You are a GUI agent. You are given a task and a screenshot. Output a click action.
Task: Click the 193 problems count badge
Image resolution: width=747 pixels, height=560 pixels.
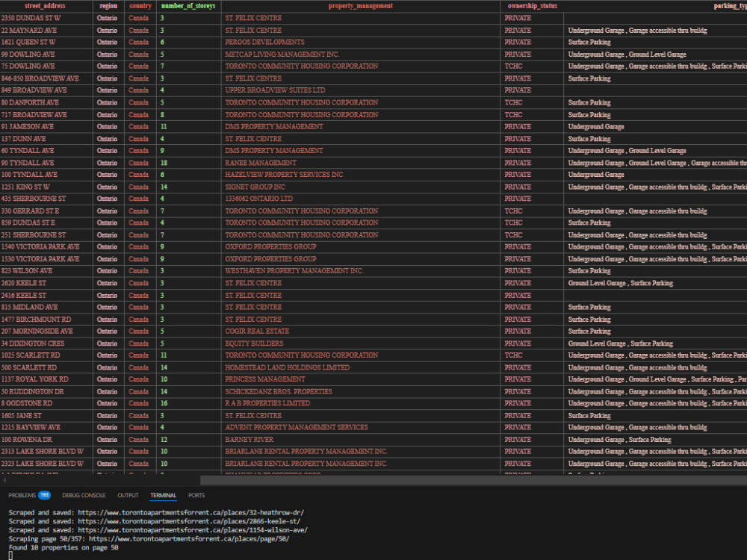44,495
